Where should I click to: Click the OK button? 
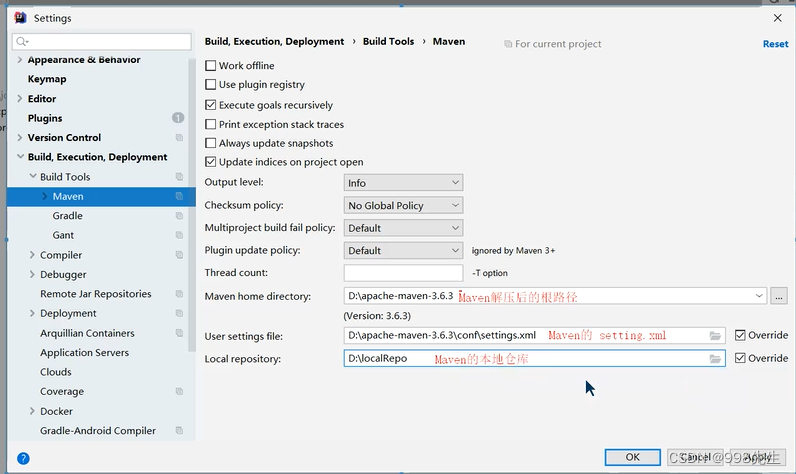633,457
